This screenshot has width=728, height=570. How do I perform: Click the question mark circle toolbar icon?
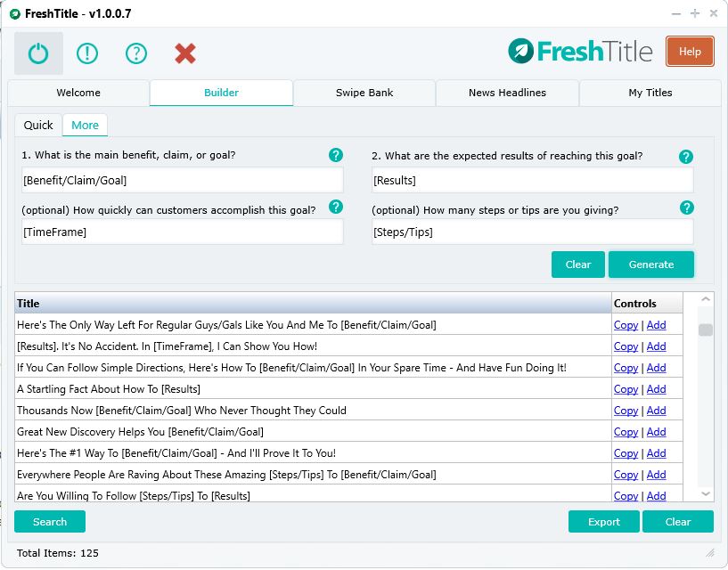(x=136, y=53)
